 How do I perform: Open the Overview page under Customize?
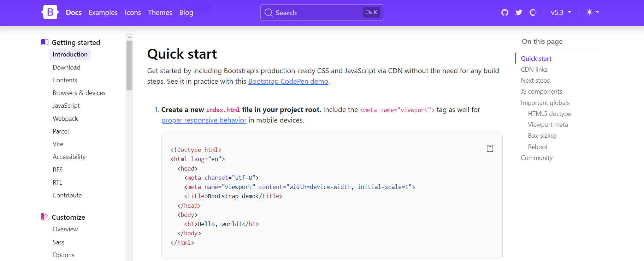(65, 229)
